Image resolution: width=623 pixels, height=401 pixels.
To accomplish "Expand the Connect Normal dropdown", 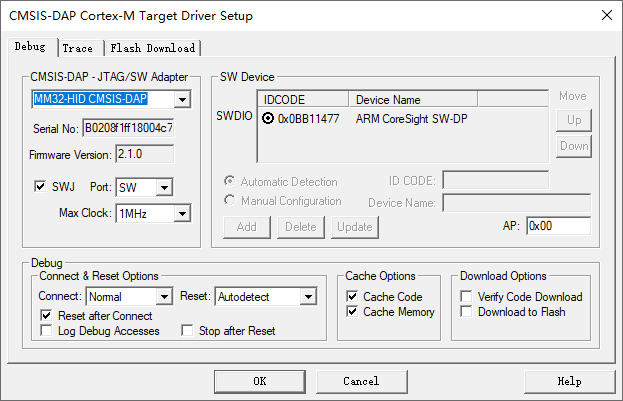I will click(x=164, y=297).
